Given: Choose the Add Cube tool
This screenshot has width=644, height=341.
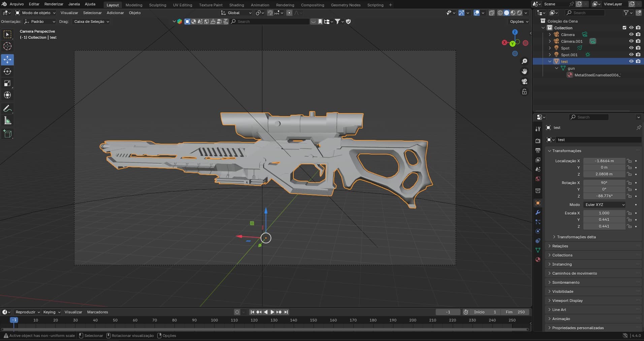Looking at the screenshot, I should 7,134.
